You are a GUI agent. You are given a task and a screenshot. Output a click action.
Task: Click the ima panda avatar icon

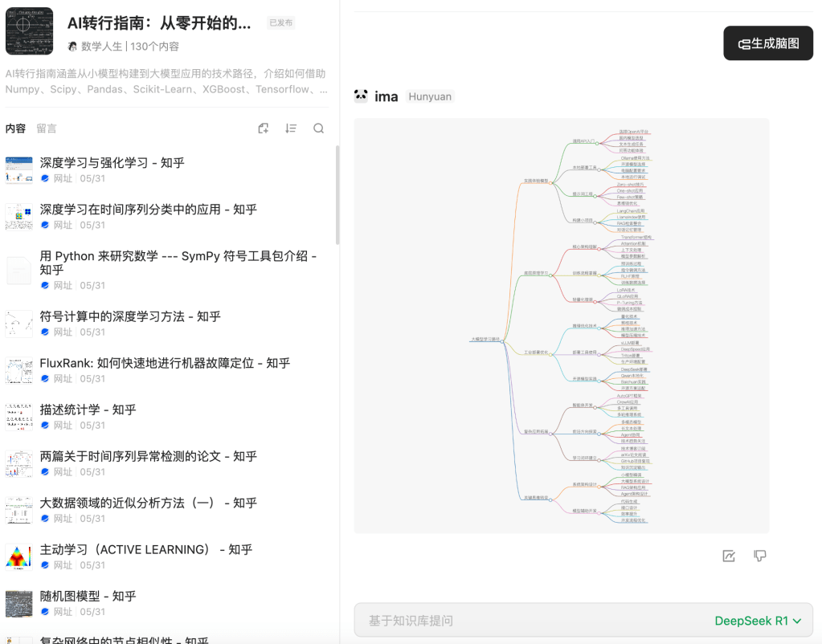pos(362,96)
